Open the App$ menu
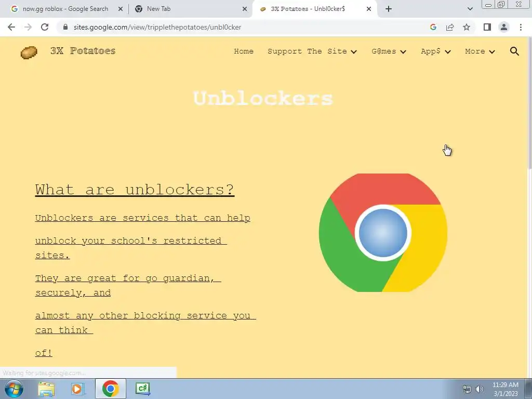Screen dimensions: 532x399 click(431, 51)
